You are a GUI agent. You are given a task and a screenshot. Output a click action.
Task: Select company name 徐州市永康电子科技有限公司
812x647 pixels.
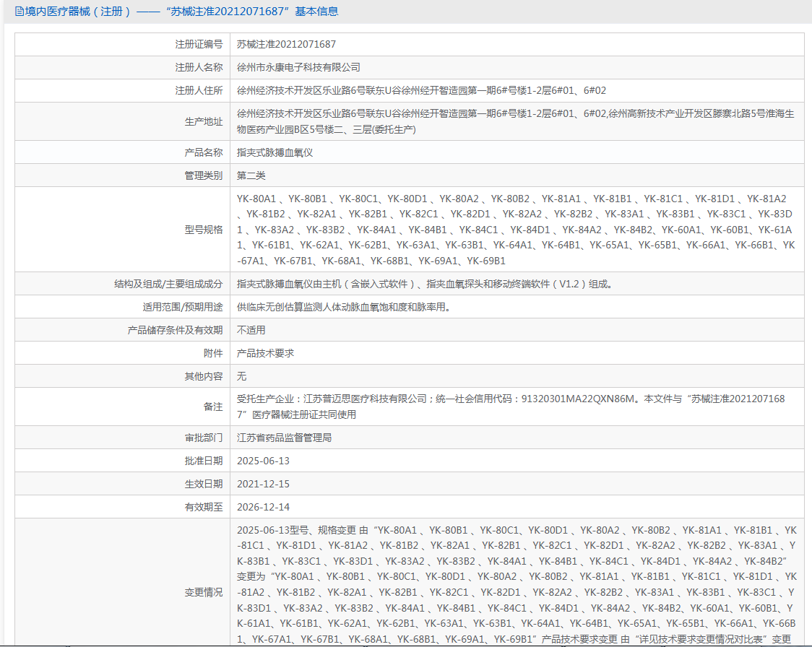(x=298, y=67)
